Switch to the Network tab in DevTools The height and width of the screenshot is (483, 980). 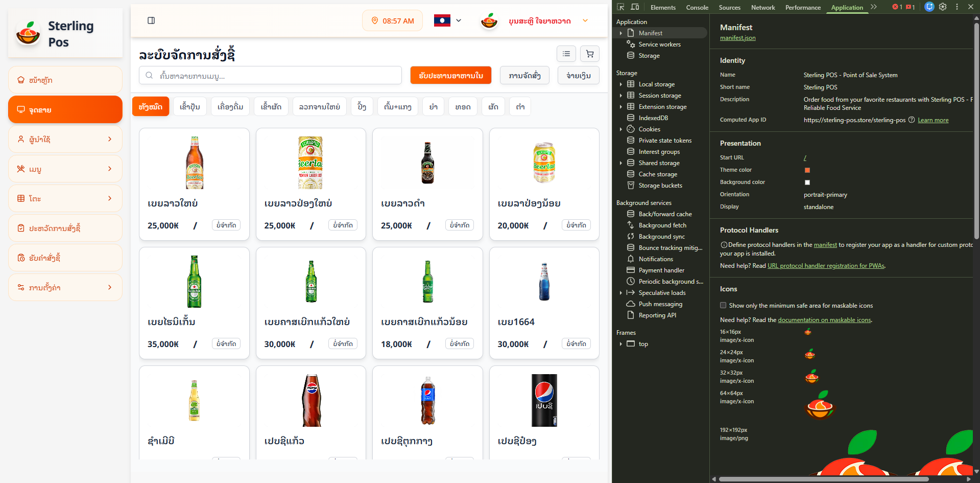[x=762, y=8]
